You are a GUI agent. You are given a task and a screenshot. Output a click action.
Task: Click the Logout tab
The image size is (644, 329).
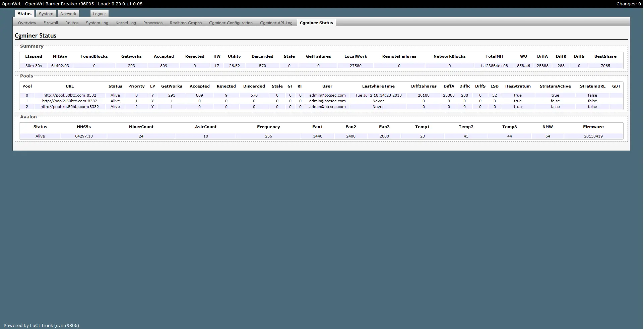pyautogui.click(x=100, y=14)
